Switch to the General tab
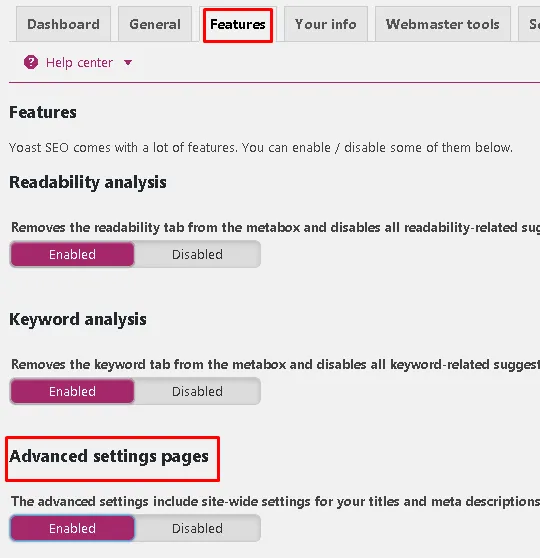Image resolution: width=540 pixels, height=558 pixels. tap(155, 24)
